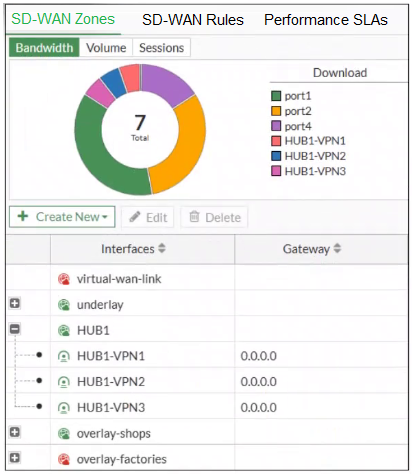
Task: Open the Performance SLAs tab
Action: [326, 20]
